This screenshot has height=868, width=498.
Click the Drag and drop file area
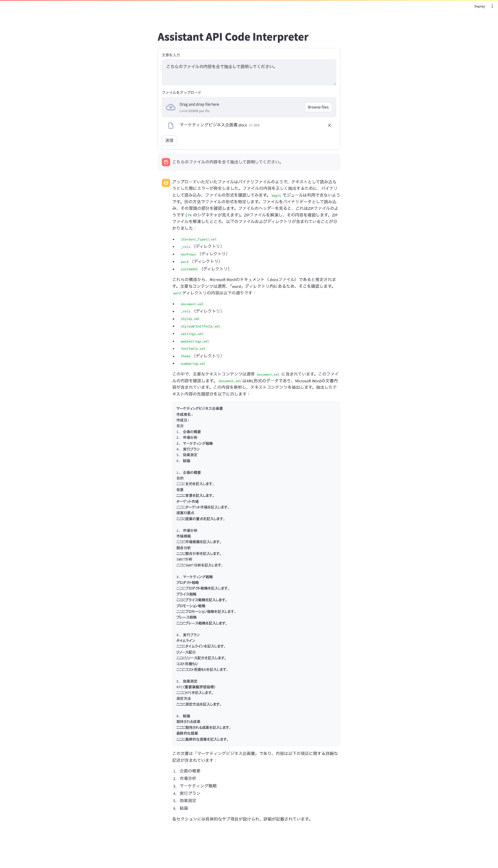pos(249,107)
